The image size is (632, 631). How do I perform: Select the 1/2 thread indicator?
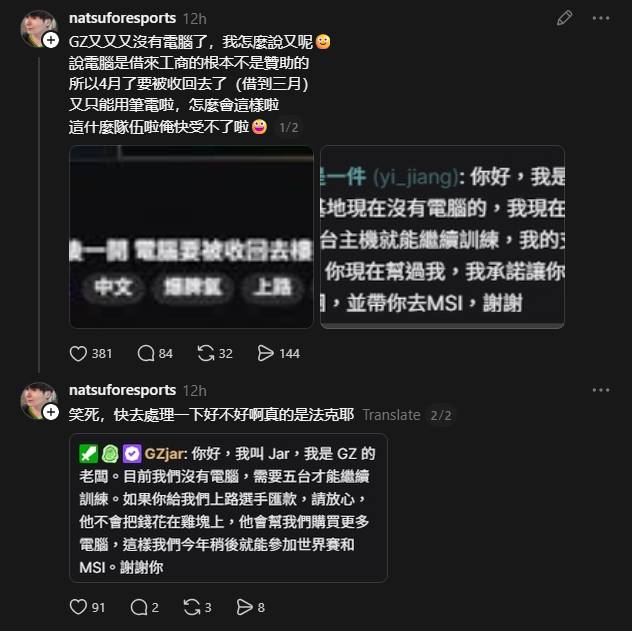tap(289, 128)
